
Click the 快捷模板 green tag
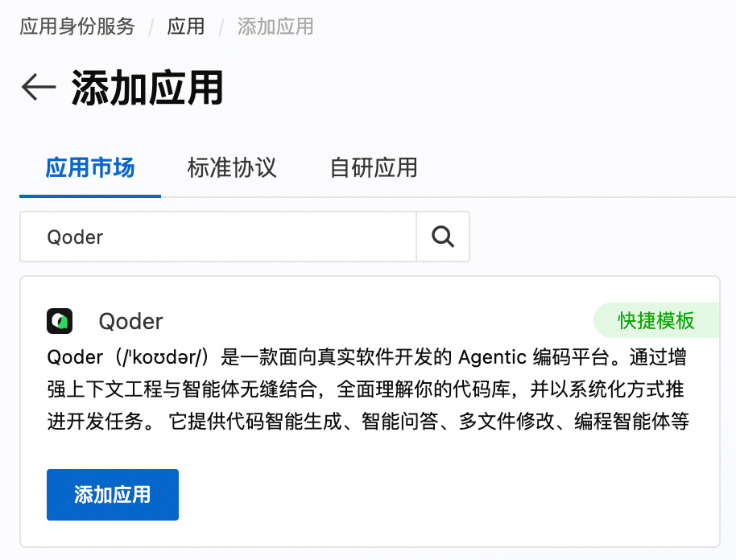point(656,321)
